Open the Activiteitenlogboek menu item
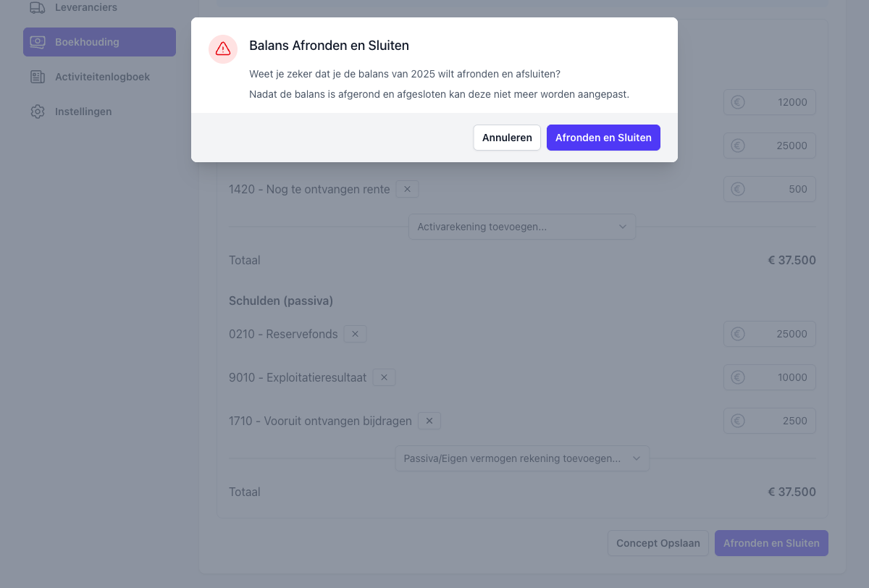Image resolution: width=869 pixels, height=588 pixels. [102, 77]
